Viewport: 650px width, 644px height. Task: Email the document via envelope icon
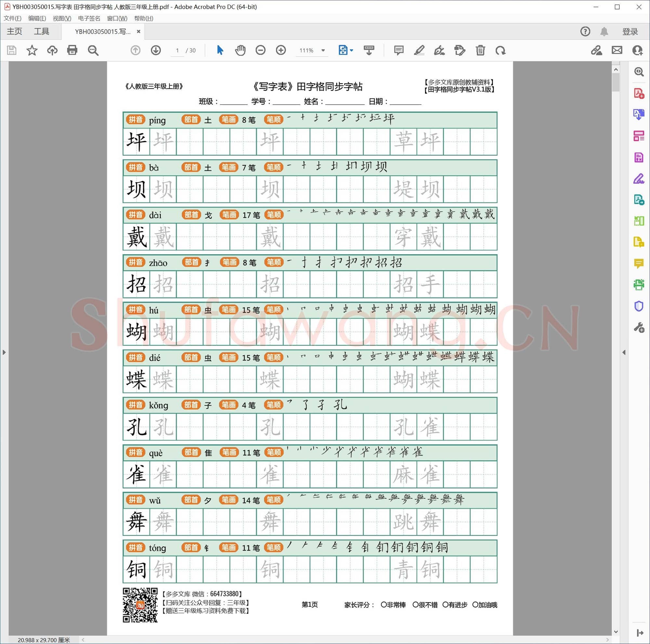(617, 50)
